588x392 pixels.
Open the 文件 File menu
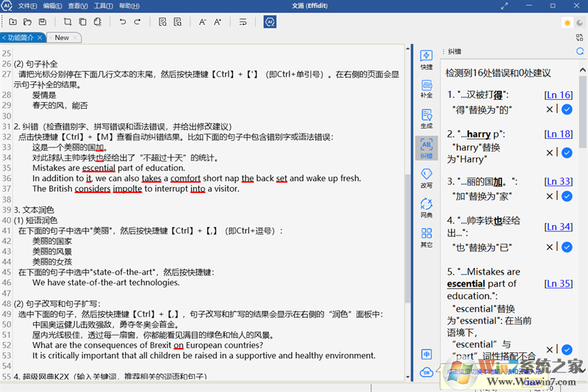pyautogui.click(x=27, y=5)
